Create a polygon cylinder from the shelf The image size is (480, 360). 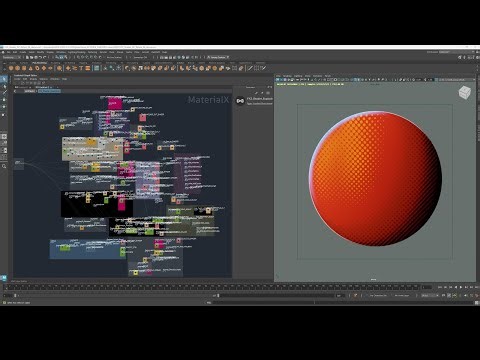(x=24, y=68)
